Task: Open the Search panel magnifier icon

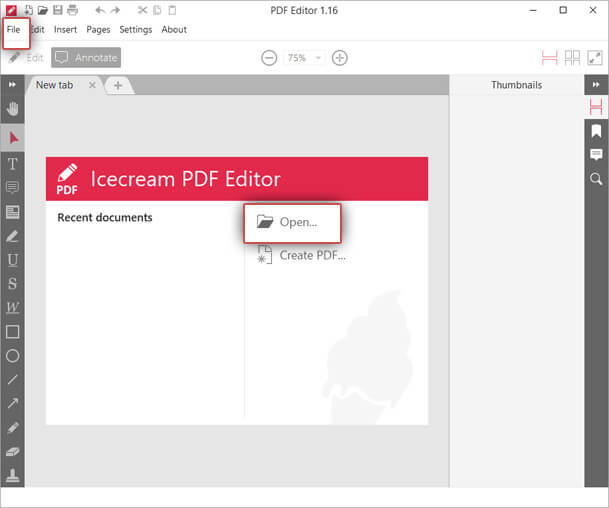Action: pos(596,179)
